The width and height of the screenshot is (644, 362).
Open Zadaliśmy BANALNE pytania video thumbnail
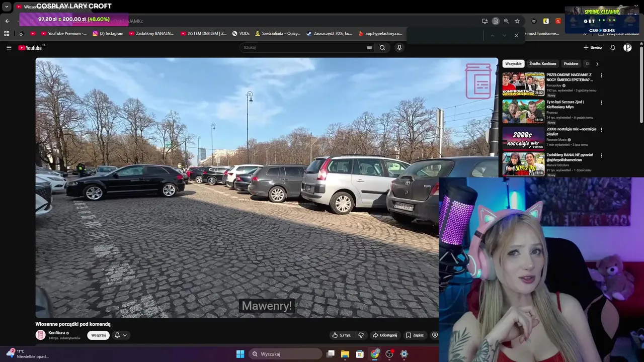(523, 164)
